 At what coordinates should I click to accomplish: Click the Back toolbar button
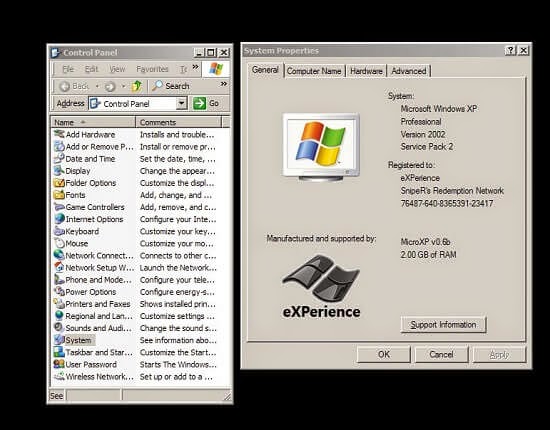[x=74, y=86]
